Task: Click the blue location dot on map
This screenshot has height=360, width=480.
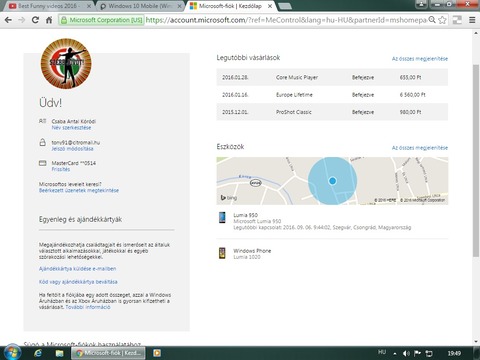Action: pos(332,181)
